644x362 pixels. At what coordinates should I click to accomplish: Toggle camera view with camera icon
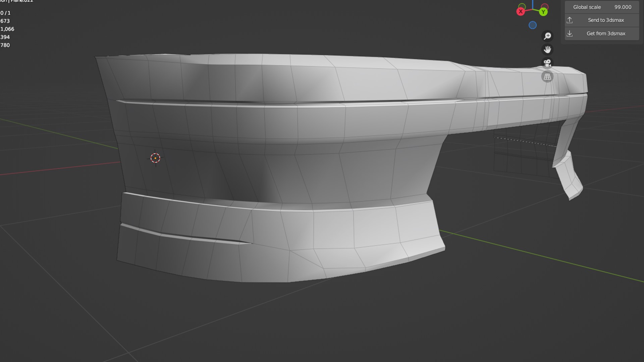[547, 63]
